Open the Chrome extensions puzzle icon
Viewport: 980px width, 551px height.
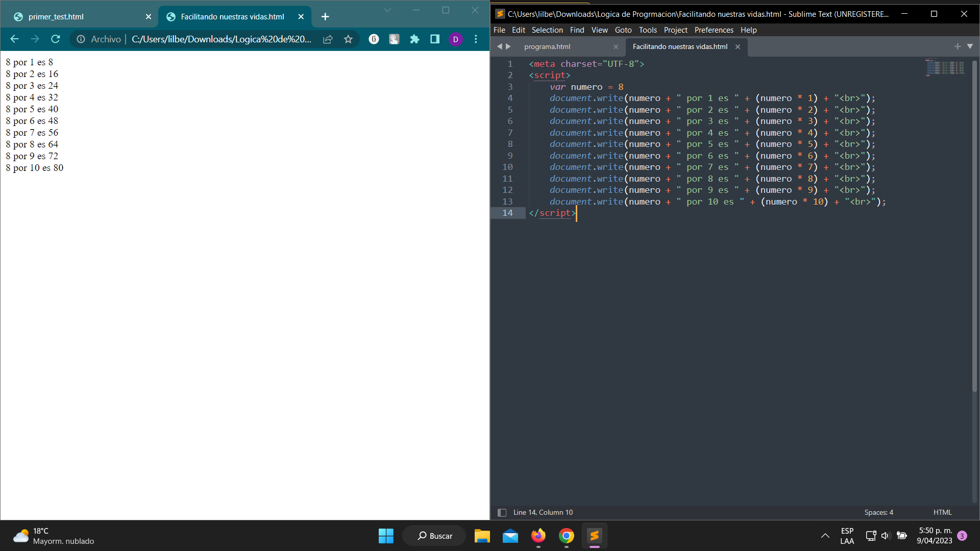(x=414, y=39)
